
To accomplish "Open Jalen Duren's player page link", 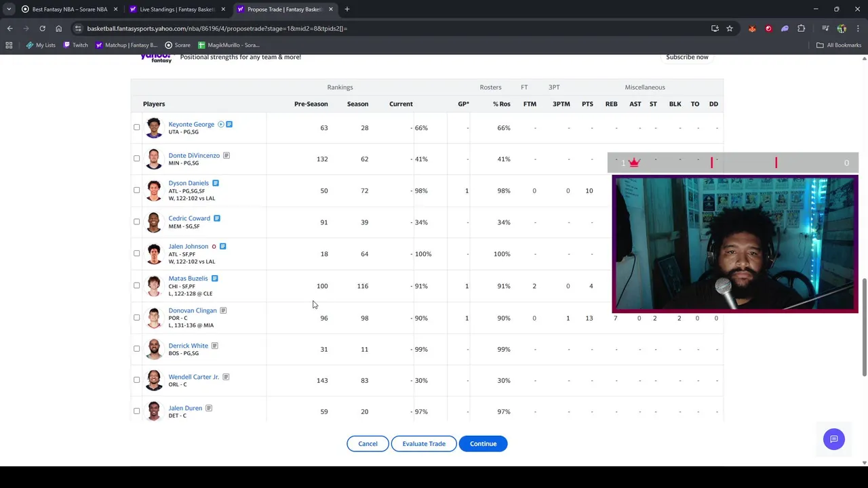I will (185, 408).
